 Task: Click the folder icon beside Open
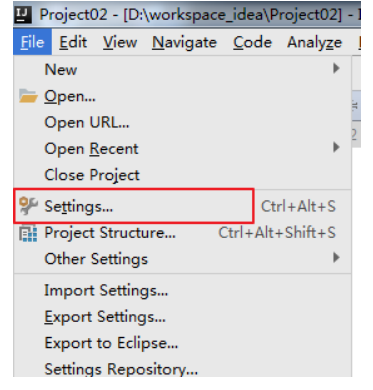28,96
